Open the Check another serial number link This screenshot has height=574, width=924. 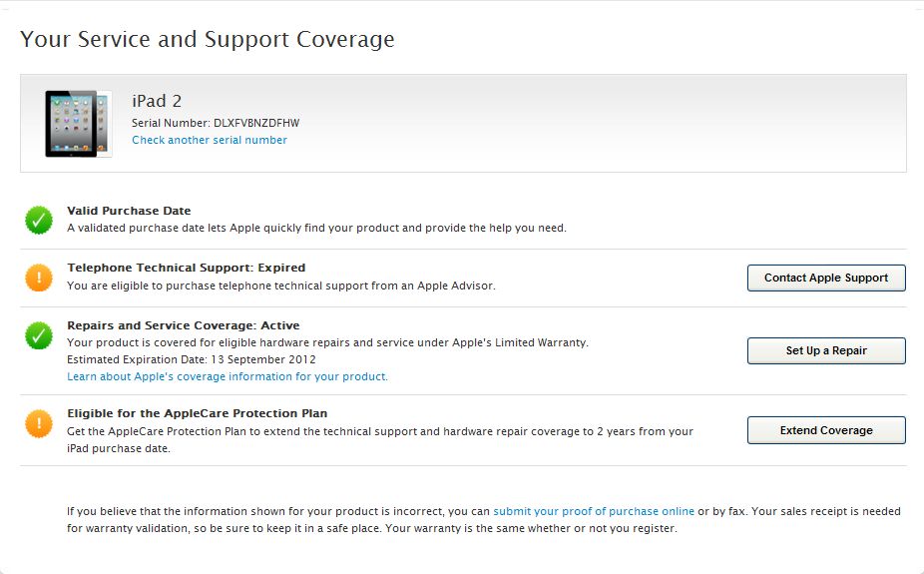point(210,141)
